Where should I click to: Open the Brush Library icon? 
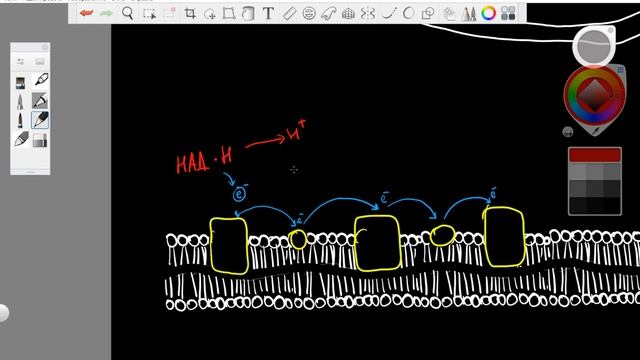(449, 13)
